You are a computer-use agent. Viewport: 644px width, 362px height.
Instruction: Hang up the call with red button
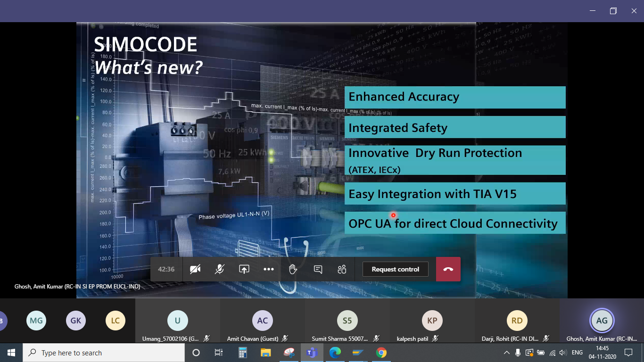(x=448, y=269)
